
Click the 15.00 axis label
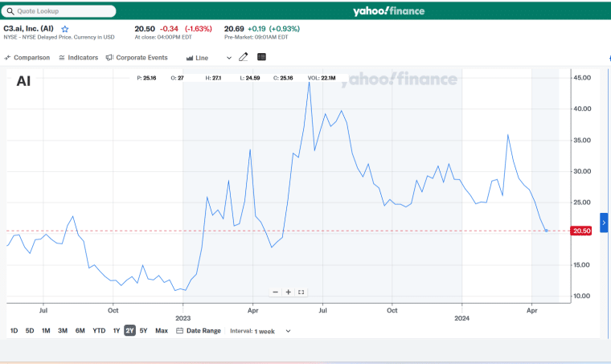tap(582, 264)
